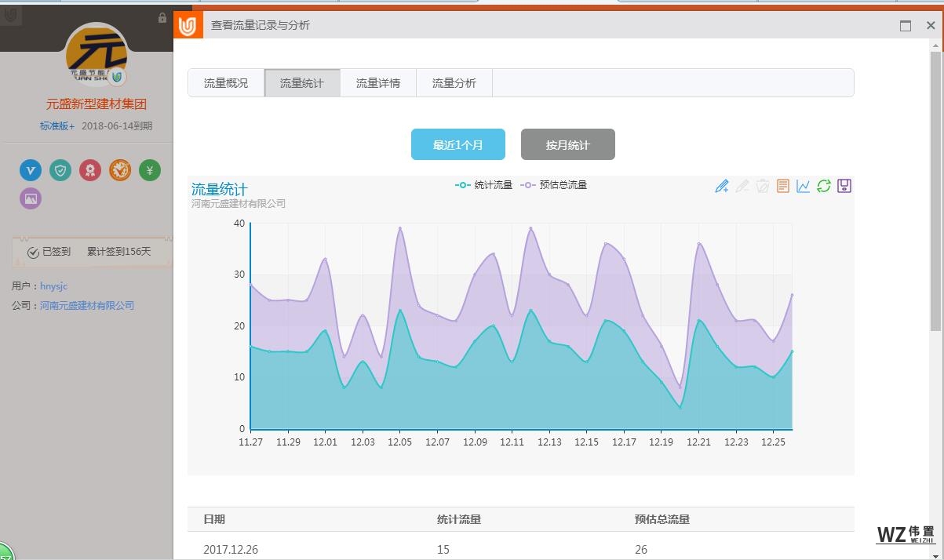Image resolution: width=944 pixels, height=560 pixels.
Task: Click the purple picture badge icon
Action: pos(31,198)
